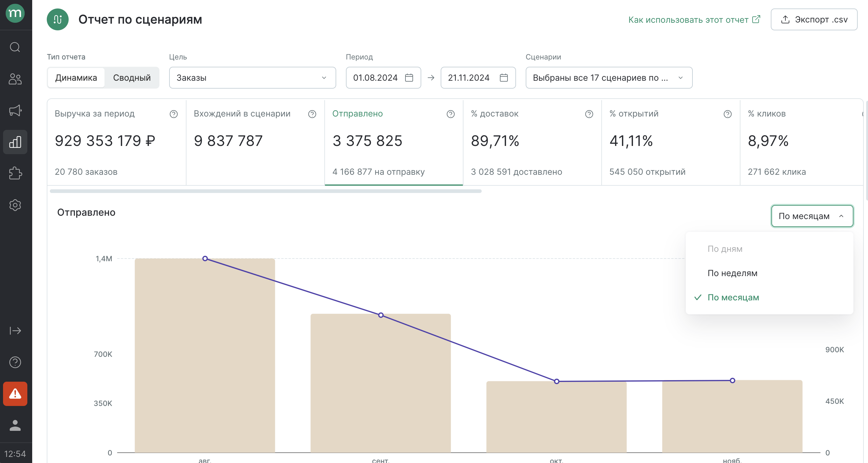868x463 pixels.
Task: Open the customers section people icon
Action: pyautogui.click(x=15, y=79)
